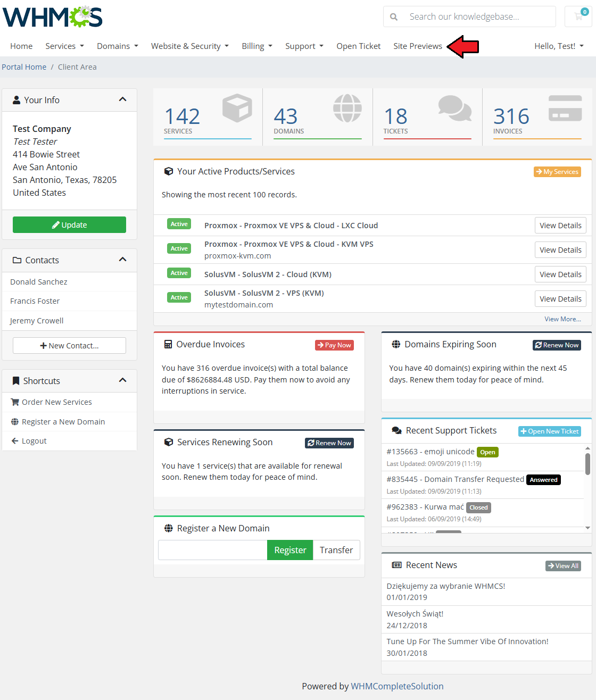Collapse the Contacts panel chevron
The image size is (596, 700).
(123, 260)
